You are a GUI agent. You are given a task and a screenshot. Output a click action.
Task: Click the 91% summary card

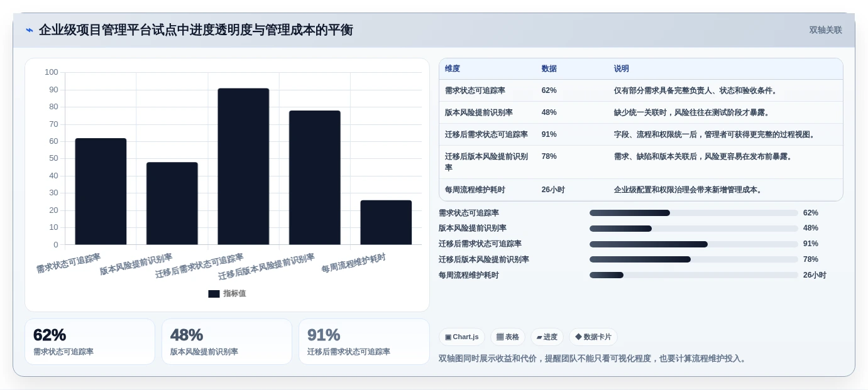pyautogui.click(x=364, y=342)
